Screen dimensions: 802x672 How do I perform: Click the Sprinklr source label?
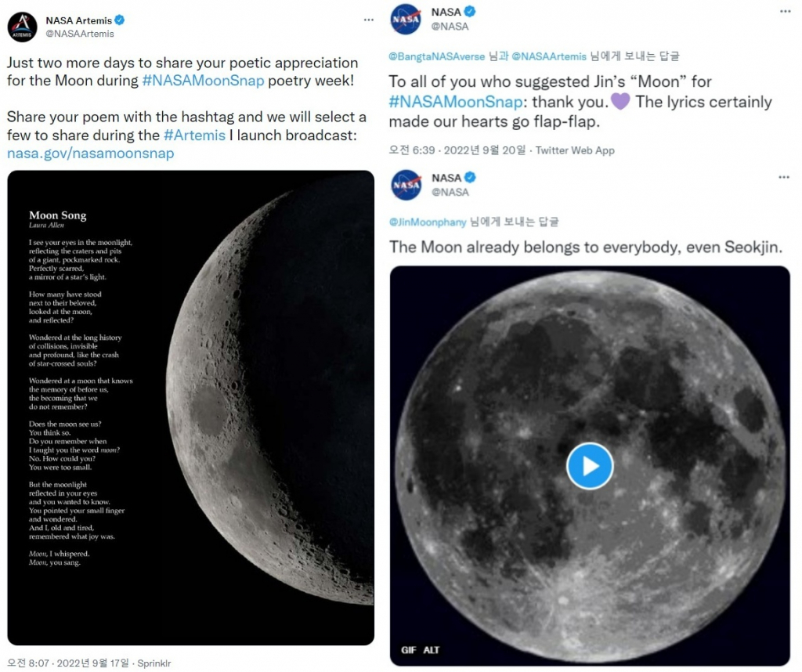click(151, 663)
